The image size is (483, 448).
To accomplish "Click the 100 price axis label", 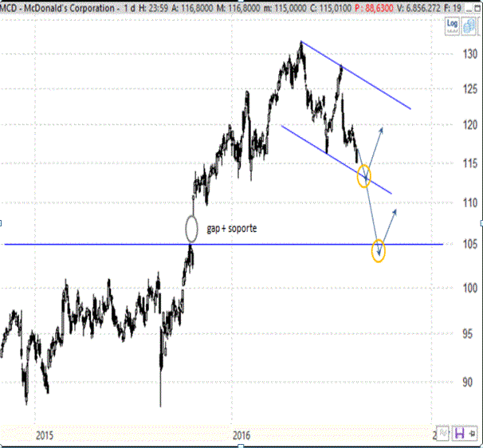I will point(470,288).
